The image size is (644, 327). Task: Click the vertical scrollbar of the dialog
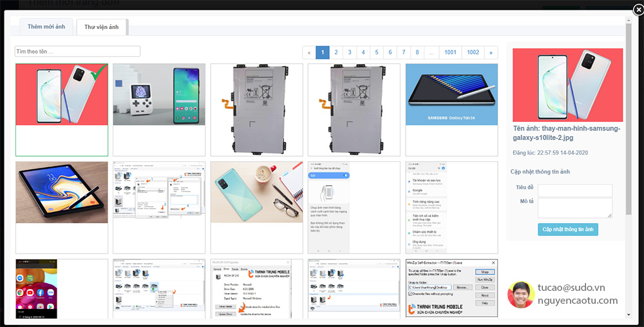629,119
